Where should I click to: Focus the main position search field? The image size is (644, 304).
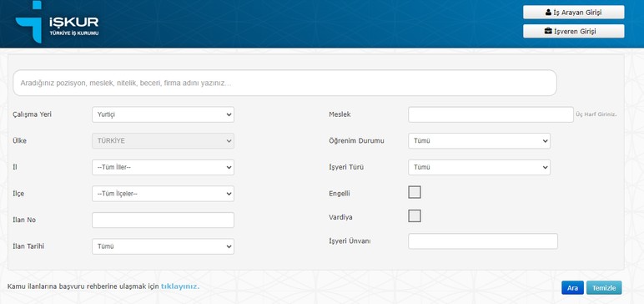pos(285,83)
